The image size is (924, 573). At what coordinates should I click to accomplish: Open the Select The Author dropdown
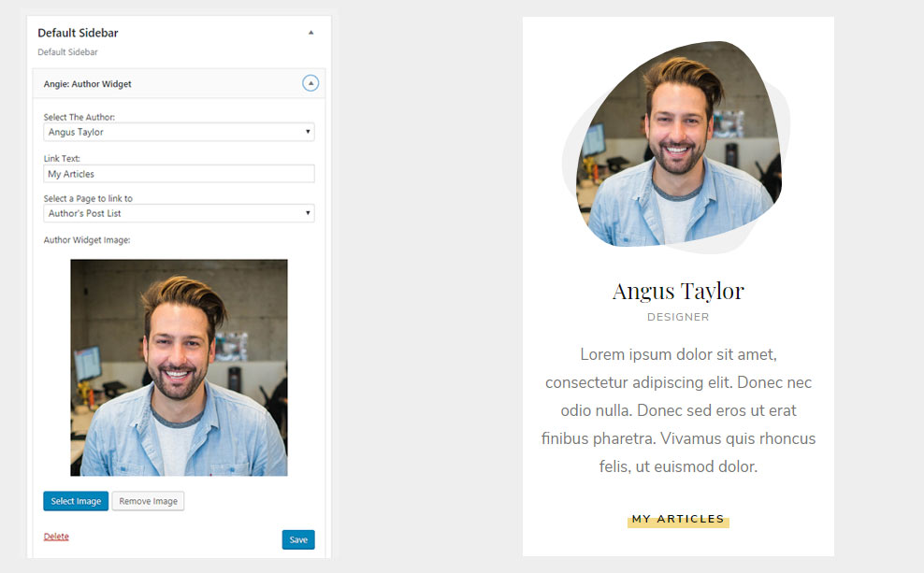click(x=179, y=132)
